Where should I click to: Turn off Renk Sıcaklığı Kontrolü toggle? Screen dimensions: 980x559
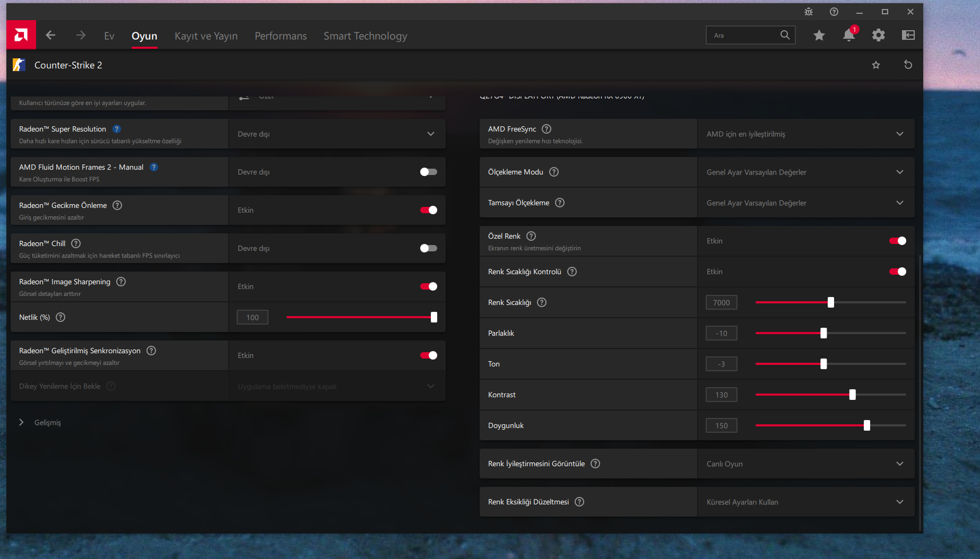pos(897,272)
